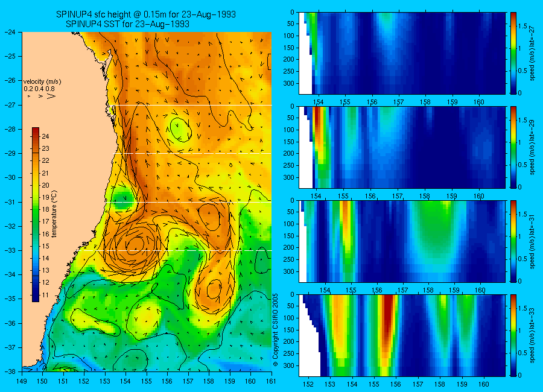Select the 'speed (m/s) lat=-31' label
The height and width of the screenshot is (392, 543).
(533, 241)
